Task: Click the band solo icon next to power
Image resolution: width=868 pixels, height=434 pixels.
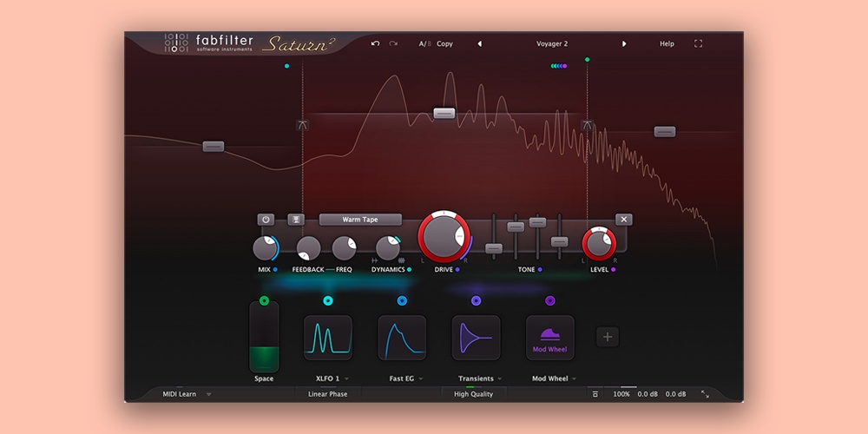Action: (296, 220)
